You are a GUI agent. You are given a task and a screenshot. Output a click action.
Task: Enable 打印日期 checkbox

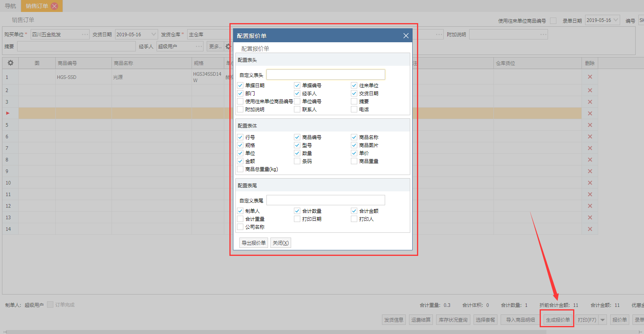(297, 219)
